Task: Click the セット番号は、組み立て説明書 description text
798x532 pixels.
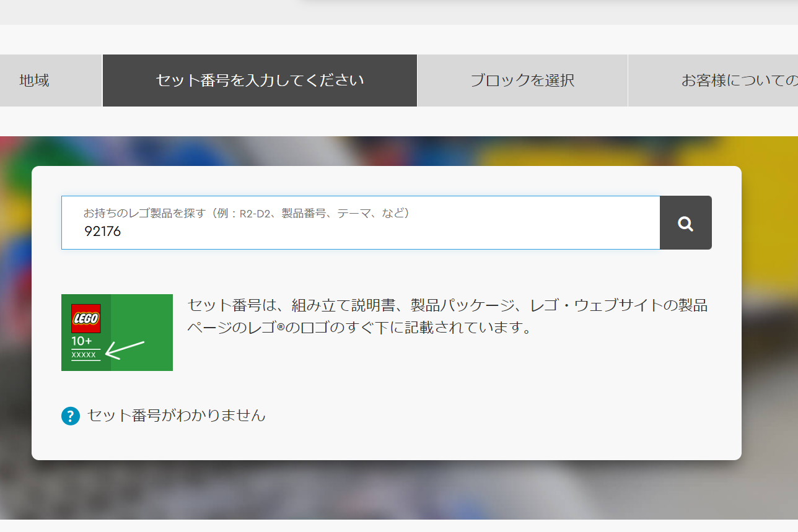Action: click(x=447, y=305)
